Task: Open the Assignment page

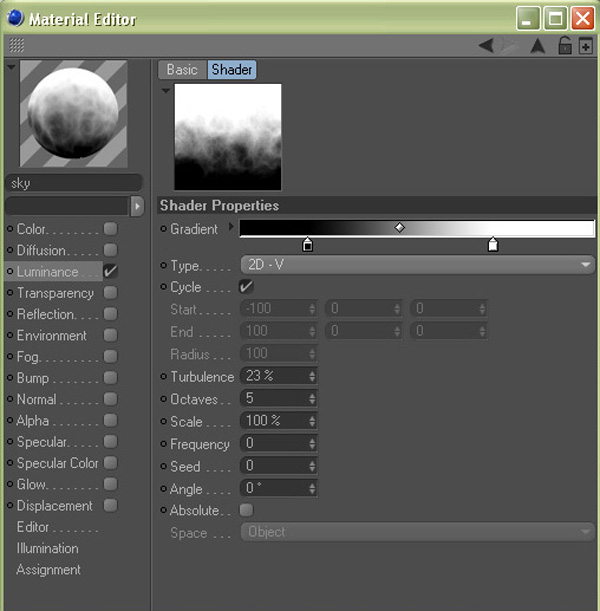Action: (x=48, y=570)
